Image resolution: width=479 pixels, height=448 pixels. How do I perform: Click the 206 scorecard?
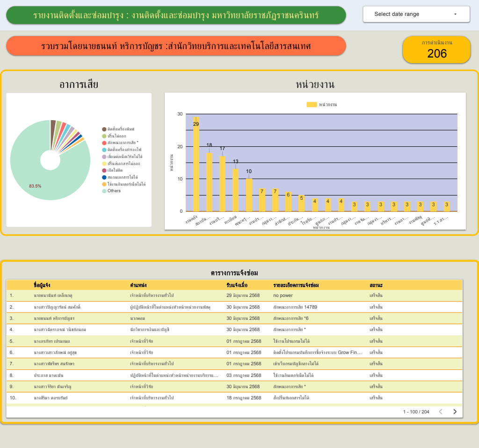coord(436,50)
